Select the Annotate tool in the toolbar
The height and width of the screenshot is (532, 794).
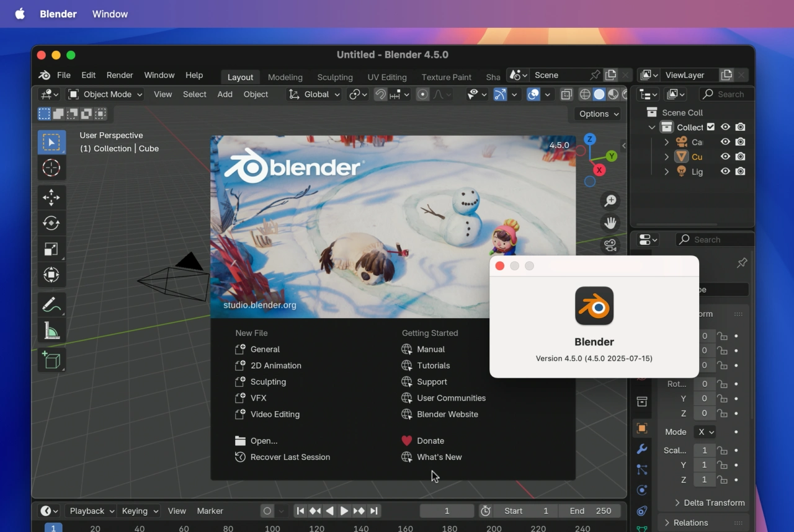[x=51, y=304]
